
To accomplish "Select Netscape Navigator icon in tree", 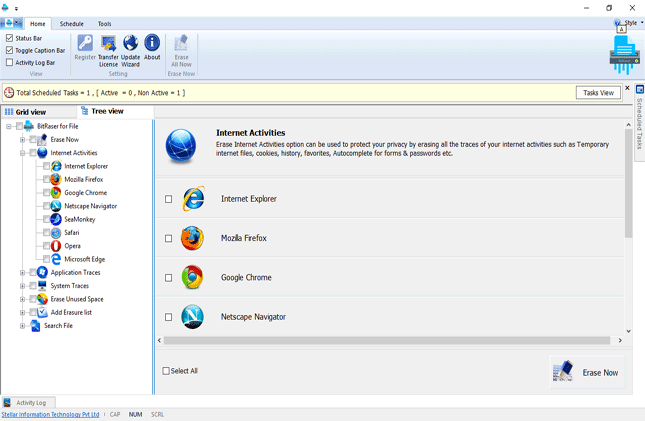I will click(56, 206).
